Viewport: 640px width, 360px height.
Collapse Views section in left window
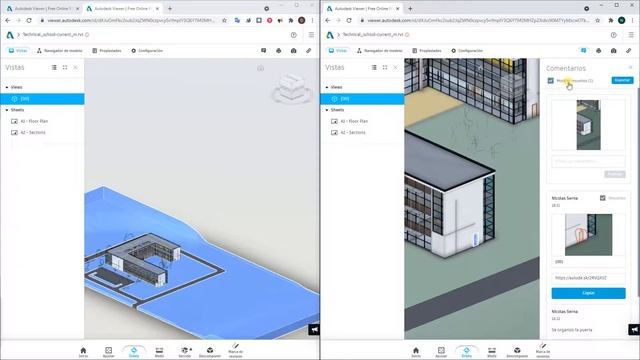pos(7,87)
